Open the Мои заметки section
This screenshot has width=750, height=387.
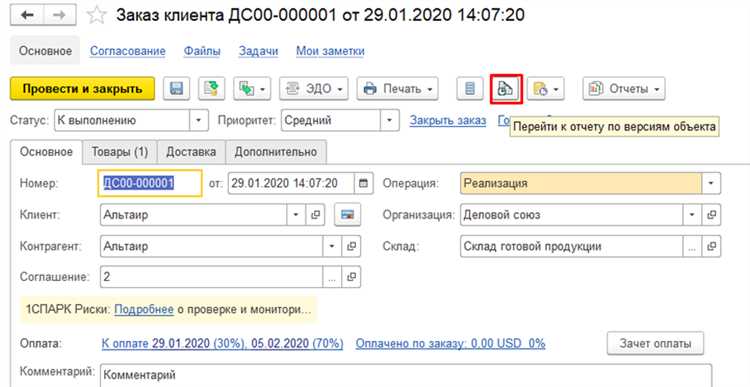click(x=330, y=51)
